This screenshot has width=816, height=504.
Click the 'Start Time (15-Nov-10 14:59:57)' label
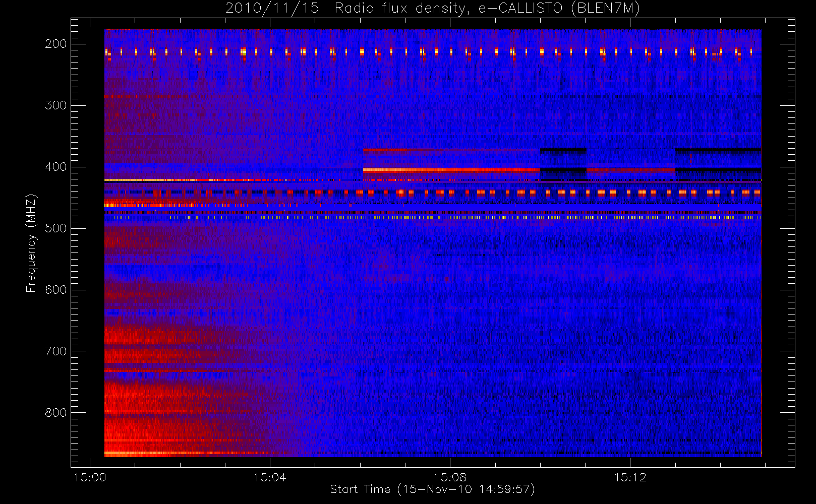click(432, 489)
